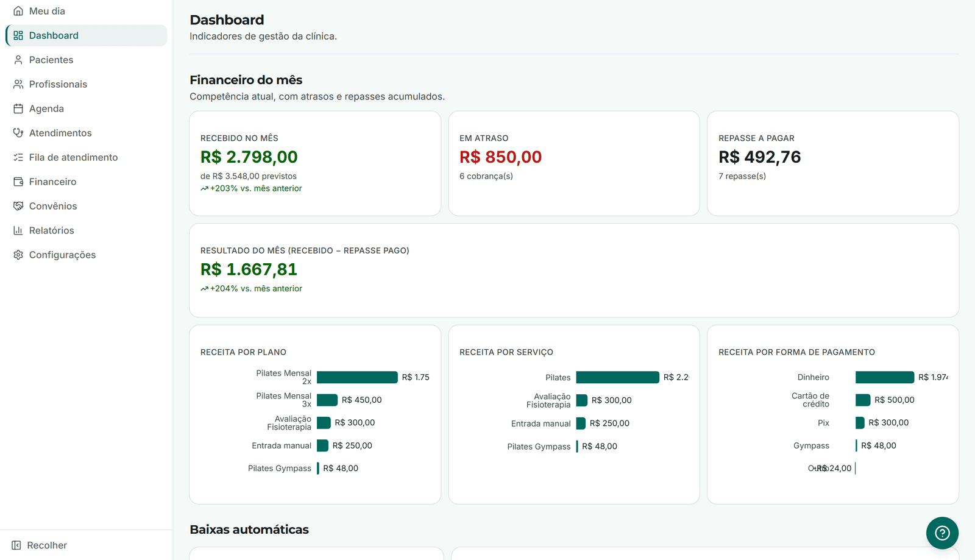Click the Dinheiro payment bar

coord(885,377)
